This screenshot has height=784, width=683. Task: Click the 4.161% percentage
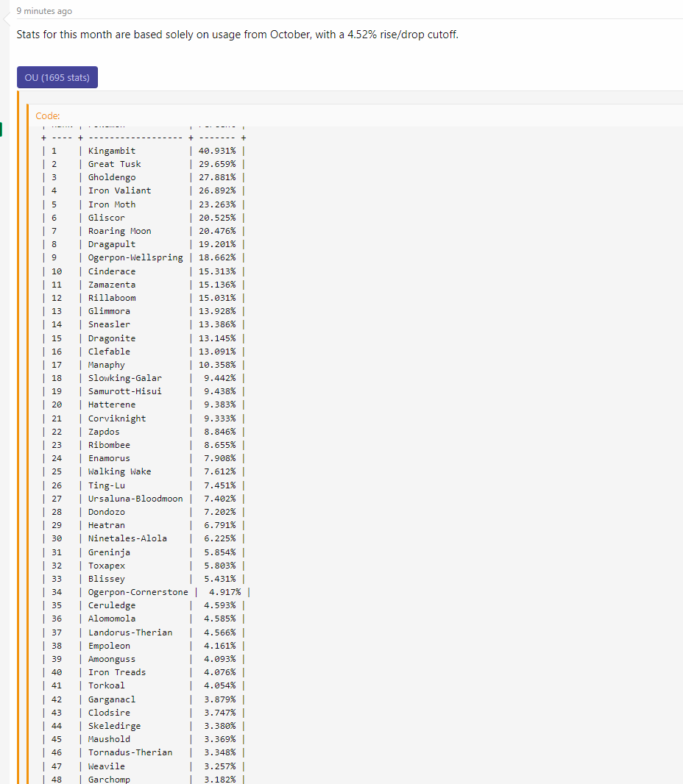pos(220,646)
